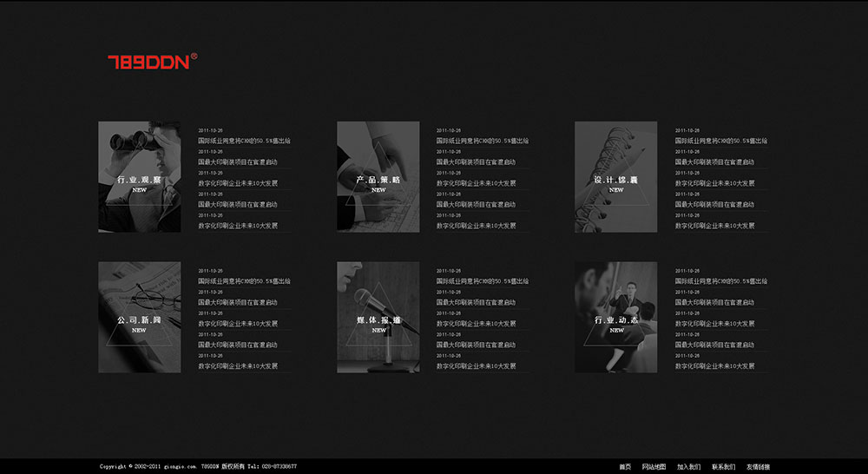Select the 设计锦囊 notebook thumbnail

tap(615, 177)
